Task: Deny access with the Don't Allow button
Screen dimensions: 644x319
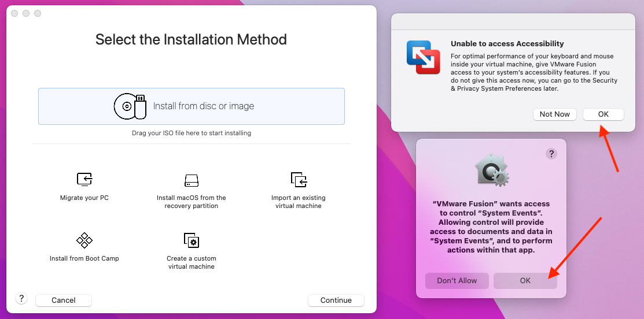Action: [x=457, y=281]
